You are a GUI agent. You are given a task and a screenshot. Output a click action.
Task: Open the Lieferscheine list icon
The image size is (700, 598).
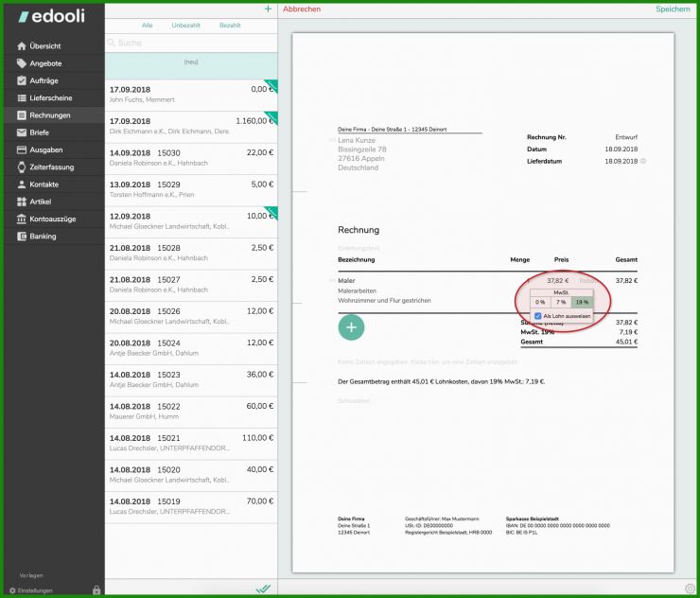pyautogui.click(x=22, y=97)
